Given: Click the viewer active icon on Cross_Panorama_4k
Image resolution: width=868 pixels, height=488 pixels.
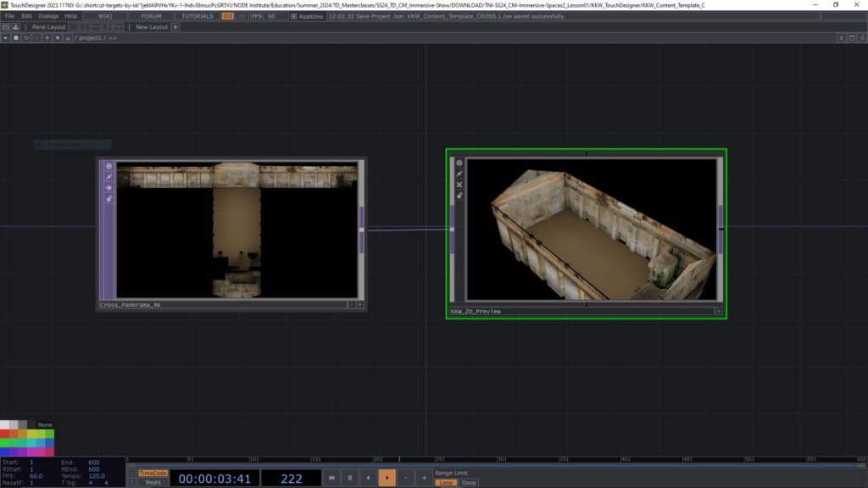Looking at the screenshot, I should tap(108, 166).
